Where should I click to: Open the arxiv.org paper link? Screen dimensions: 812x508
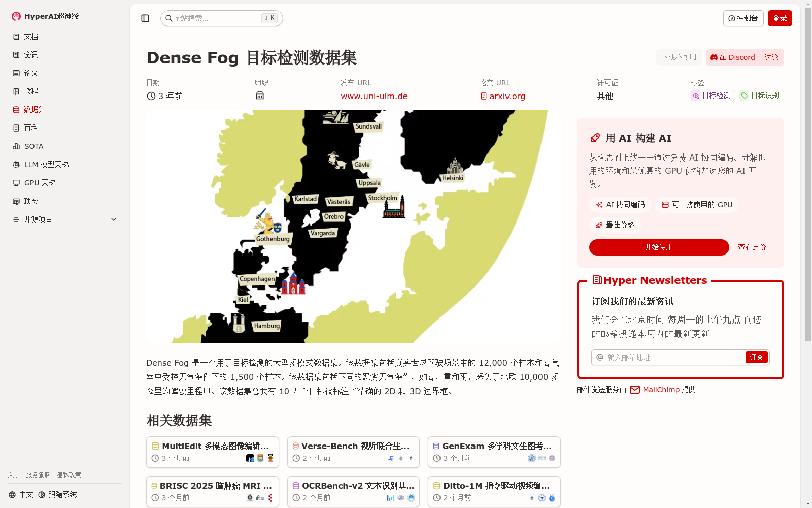click(x=502, y=96)
